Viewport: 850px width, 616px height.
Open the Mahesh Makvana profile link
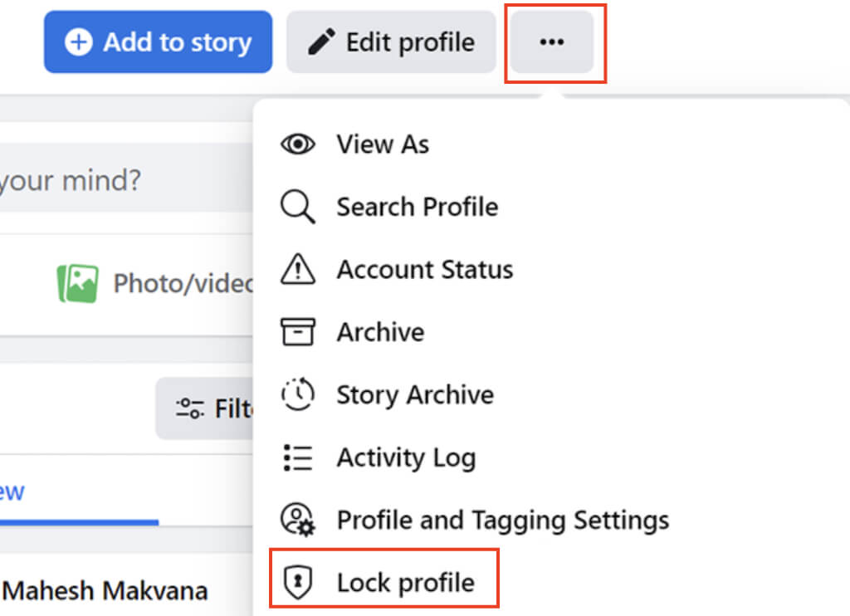(x=106, y=591)
